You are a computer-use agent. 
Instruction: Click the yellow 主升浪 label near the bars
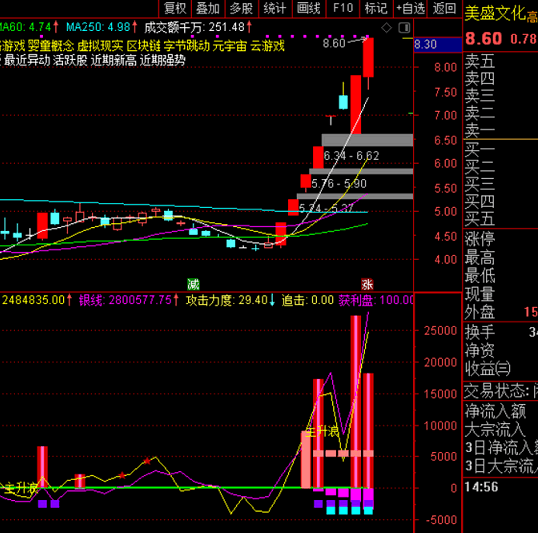click(321, 431)
